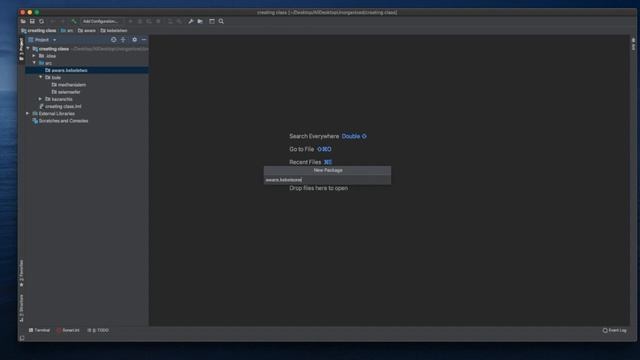Screen dimensions: 640x360
Task: Collapse the creating class root node
Action: tap(28, 49)
